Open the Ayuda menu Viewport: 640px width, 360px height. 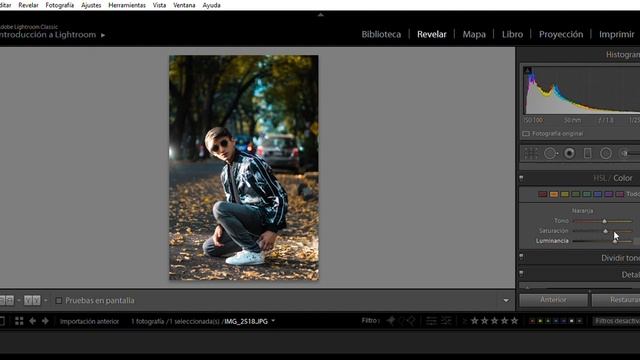coord(211,5)
